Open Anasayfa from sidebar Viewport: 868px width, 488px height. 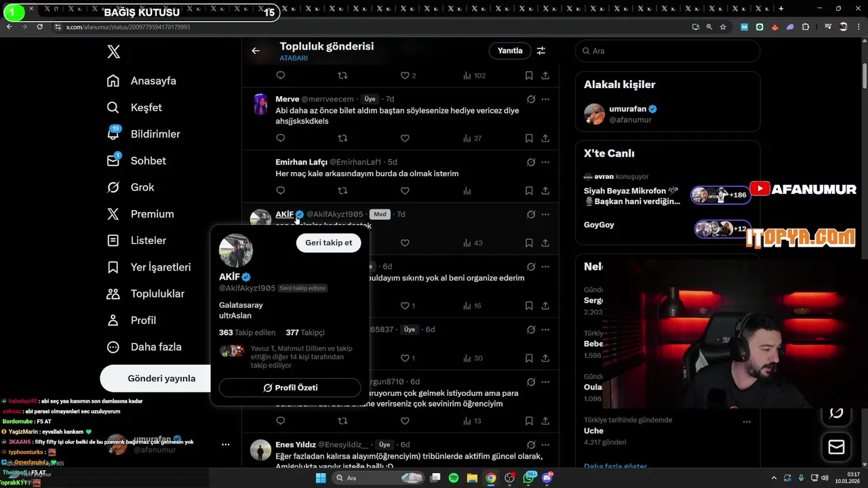tap(142, 81)
